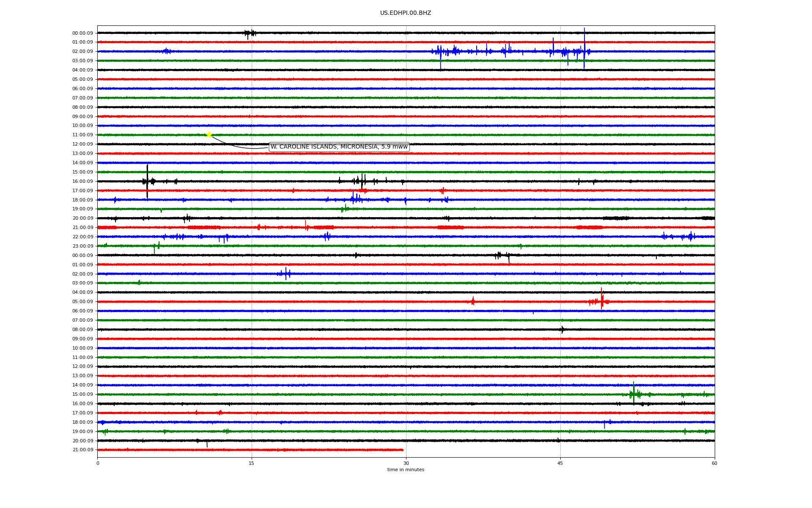Click the blue event on second 02:00:09 trace

click(x=286, y=273)
